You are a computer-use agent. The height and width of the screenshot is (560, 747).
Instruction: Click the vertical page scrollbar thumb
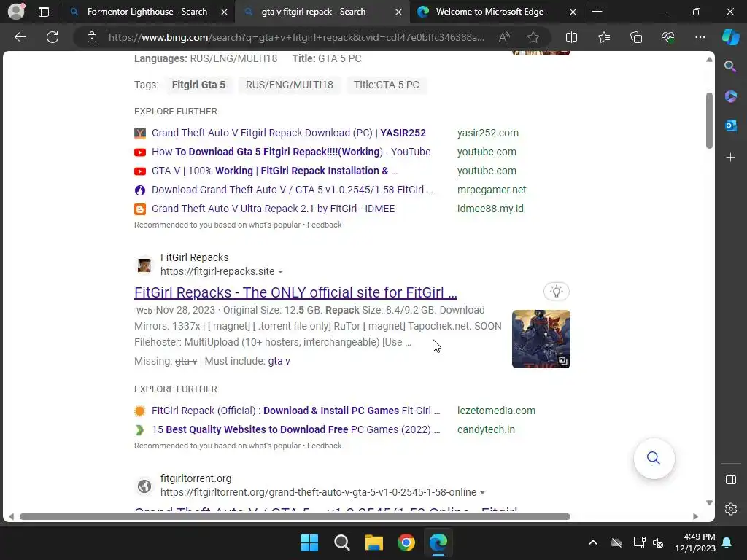point(709,120)
